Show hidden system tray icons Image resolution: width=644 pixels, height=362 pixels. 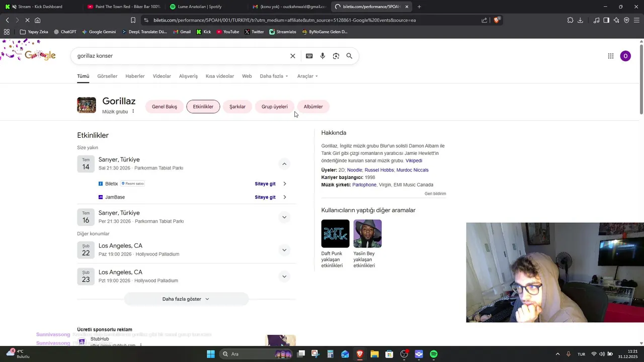click(x=557, y=354)
